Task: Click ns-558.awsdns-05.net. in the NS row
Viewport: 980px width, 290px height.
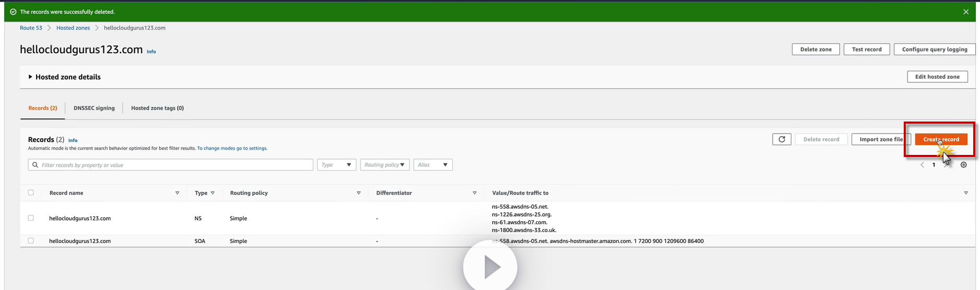Action: coord(520,207)
